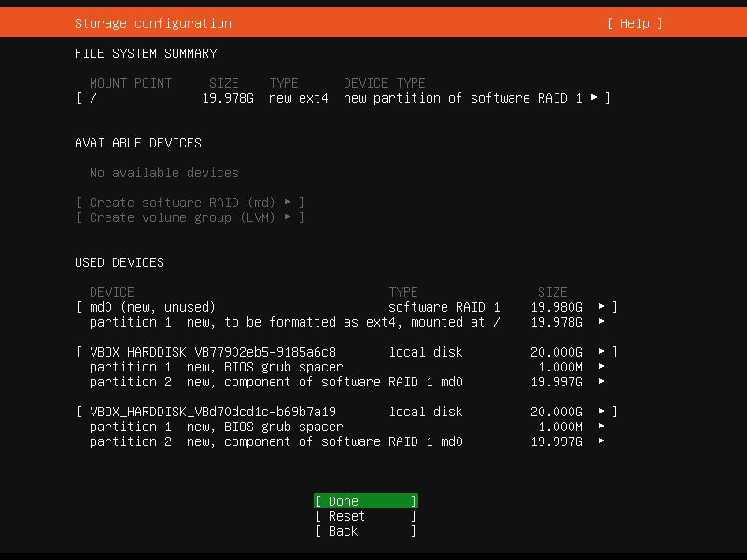Select md0 partition 1 mounted at / row
Image resolution: width=747 pixels, height=560 pixels.
tap(294, 322)
